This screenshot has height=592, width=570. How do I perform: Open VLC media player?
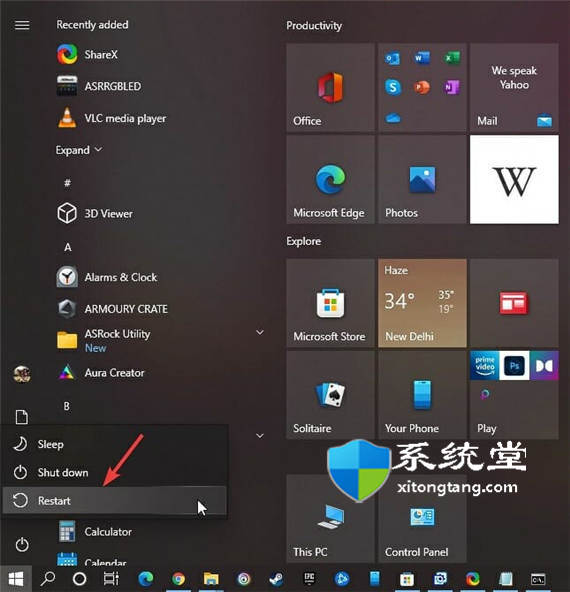(112, 118)
